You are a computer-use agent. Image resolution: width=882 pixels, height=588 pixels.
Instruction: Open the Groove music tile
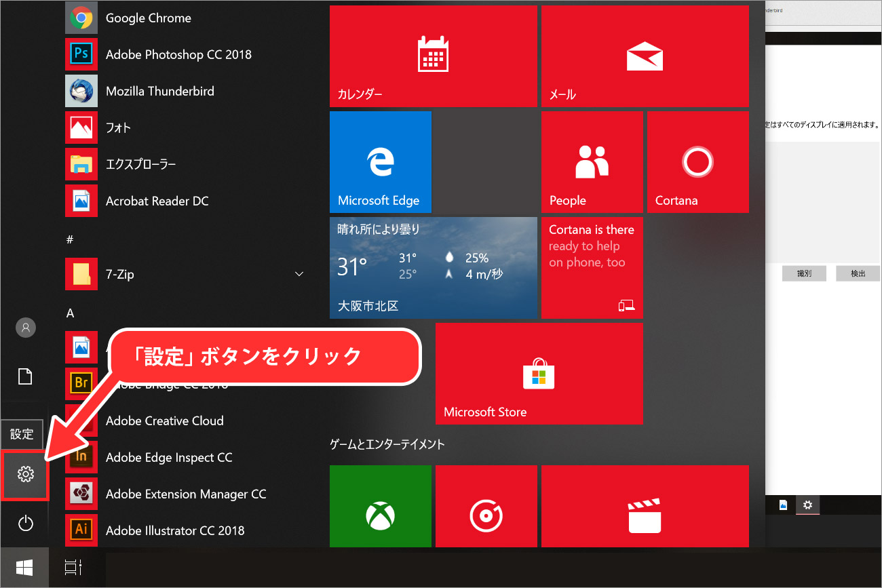point(486,506)
